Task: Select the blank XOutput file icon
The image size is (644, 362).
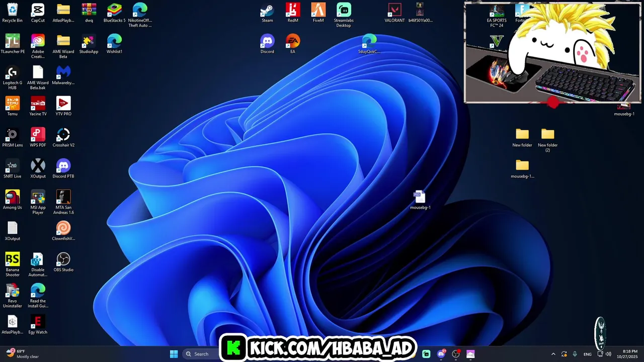Action: coord(13,231)
